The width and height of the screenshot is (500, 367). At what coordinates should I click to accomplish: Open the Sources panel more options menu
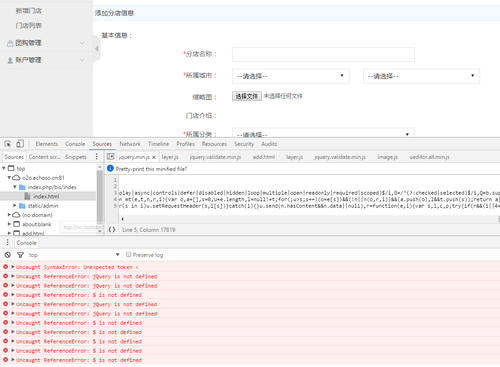click(x=97, y=156)
